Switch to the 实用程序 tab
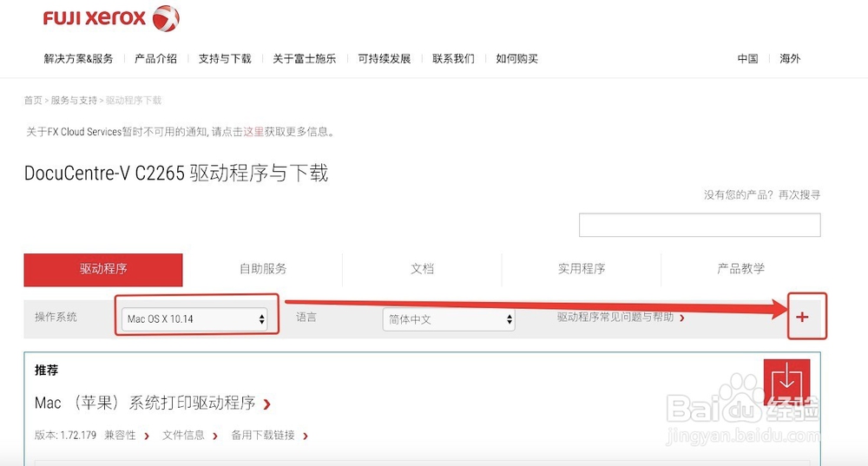Screen dimensions: 868x466 pyautogui.click(x=582, y=269)
